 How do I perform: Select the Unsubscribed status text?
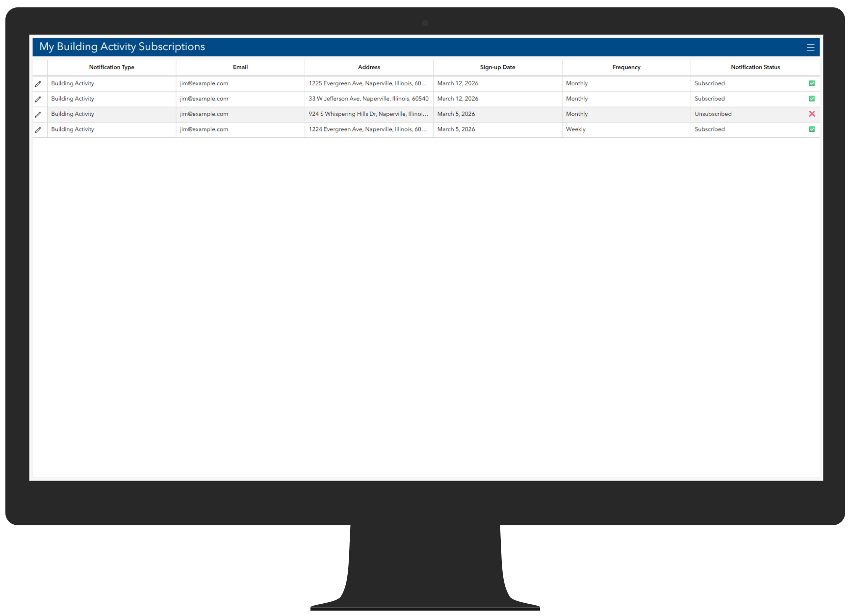[x=713, y=114]
